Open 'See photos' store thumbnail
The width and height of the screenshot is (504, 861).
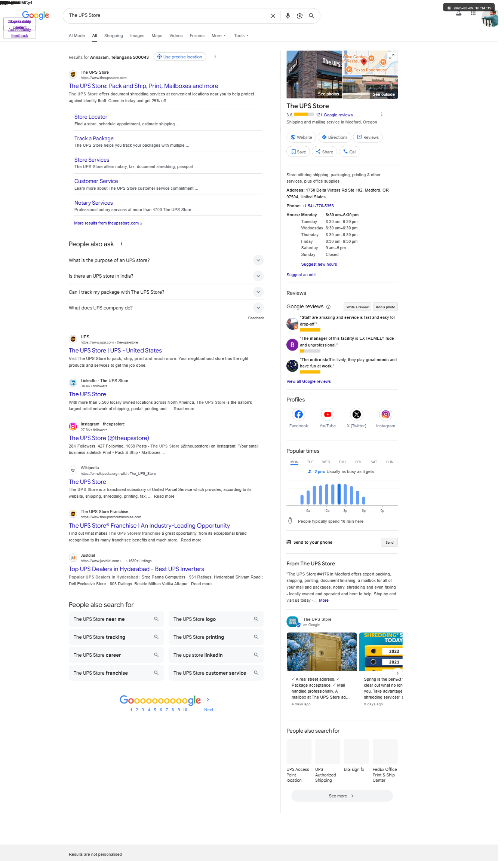314,74
